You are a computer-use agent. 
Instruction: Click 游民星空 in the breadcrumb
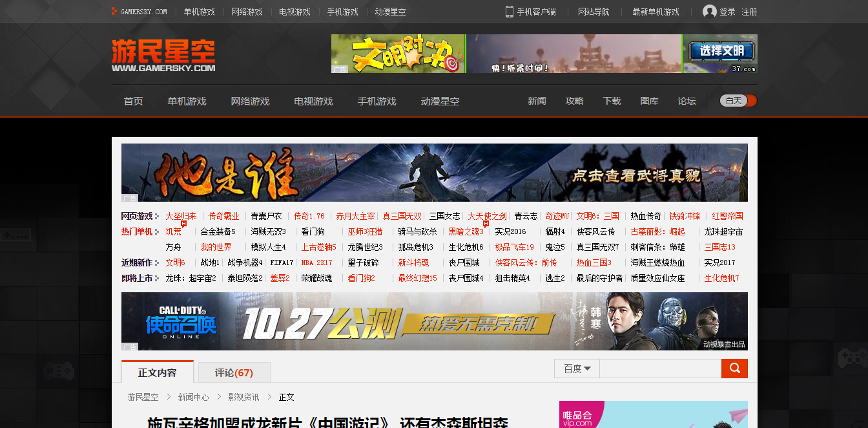pos(143,397)
